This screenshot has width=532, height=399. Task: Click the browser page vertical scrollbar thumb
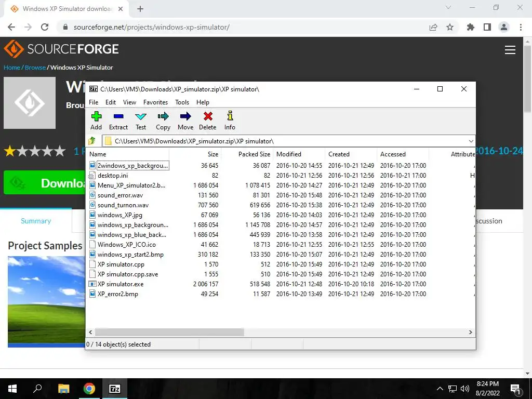[x=527, y=79]
